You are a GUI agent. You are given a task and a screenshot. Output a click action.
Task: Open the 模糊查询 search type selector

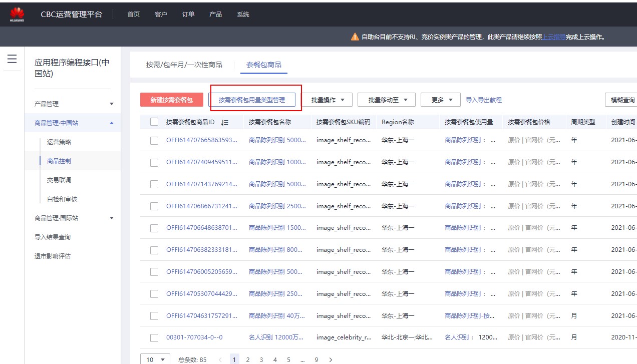(x=621, y=100)
